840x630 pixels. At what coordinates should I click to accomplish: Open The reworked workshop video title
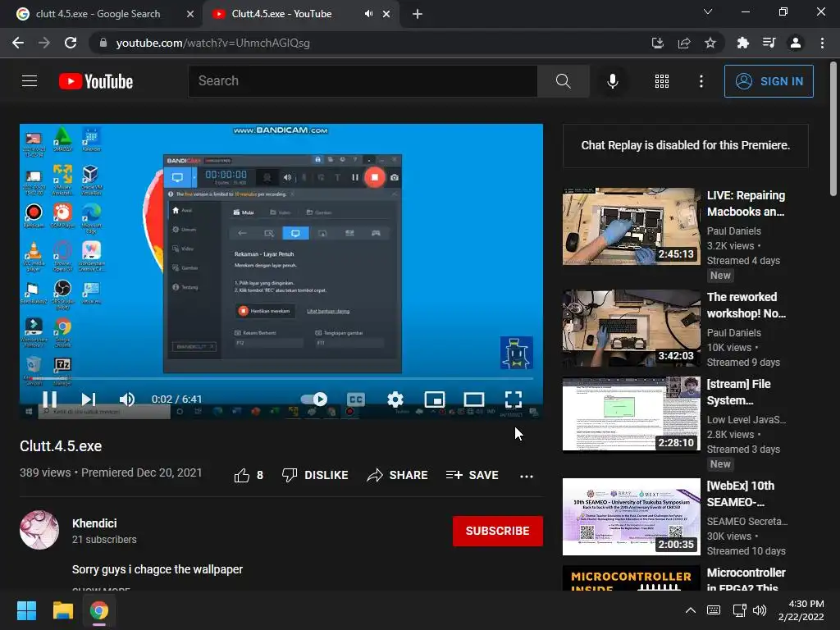tap(746, 305)
